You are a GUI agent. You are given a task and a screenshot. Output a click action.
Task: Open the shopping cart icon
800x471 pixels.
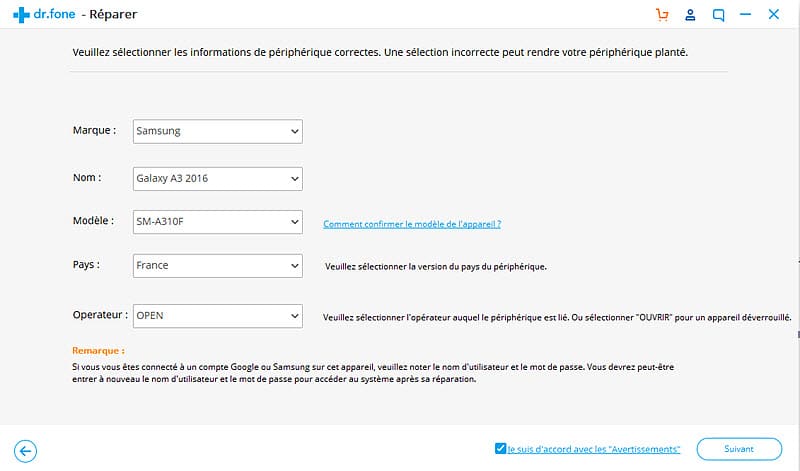point(662,15)
